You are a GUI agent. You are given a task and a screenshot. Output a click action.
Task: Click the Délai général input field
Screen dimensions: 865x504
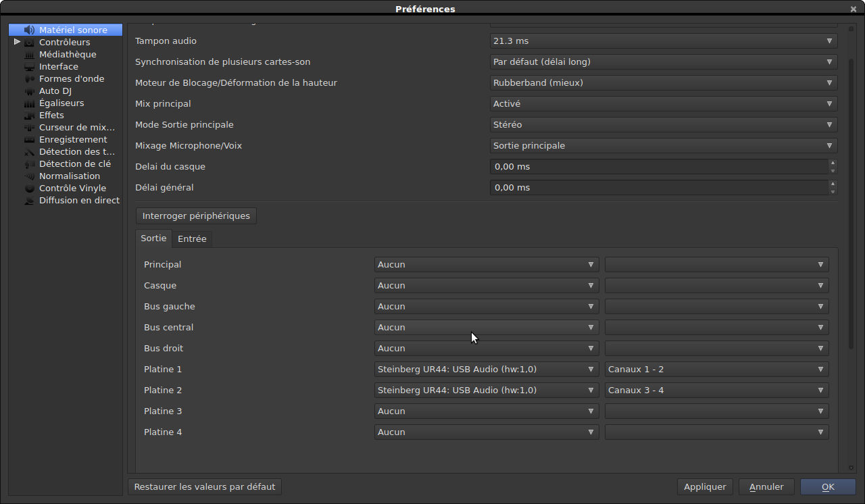pyautogui.click(x=658, y=188)
